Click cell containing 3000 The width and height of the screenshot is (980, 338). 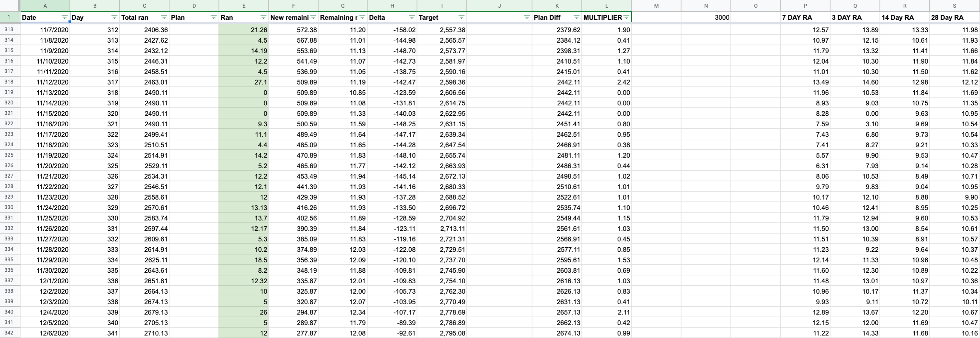tap(706, 18)
